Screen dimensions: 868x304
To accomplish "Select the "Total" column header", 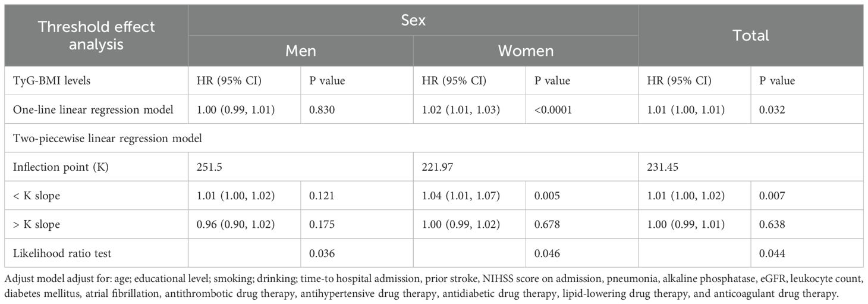I will [x=750, y=35].
